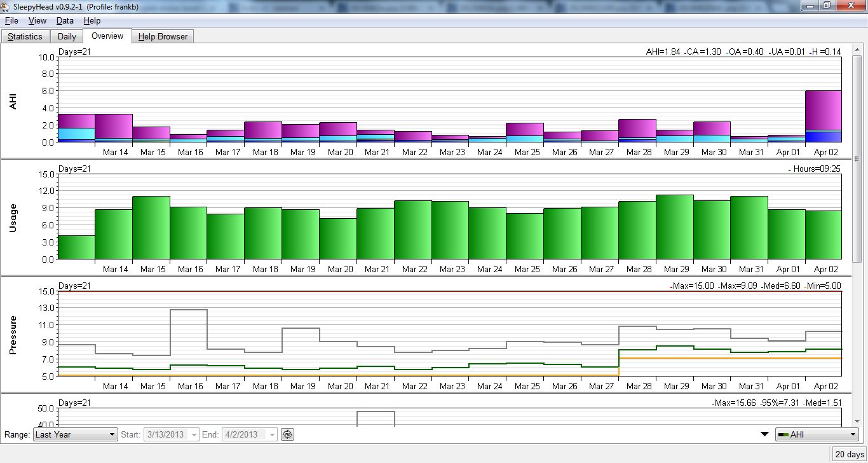
Task: Open the File menu
Action: click(11, 21)
